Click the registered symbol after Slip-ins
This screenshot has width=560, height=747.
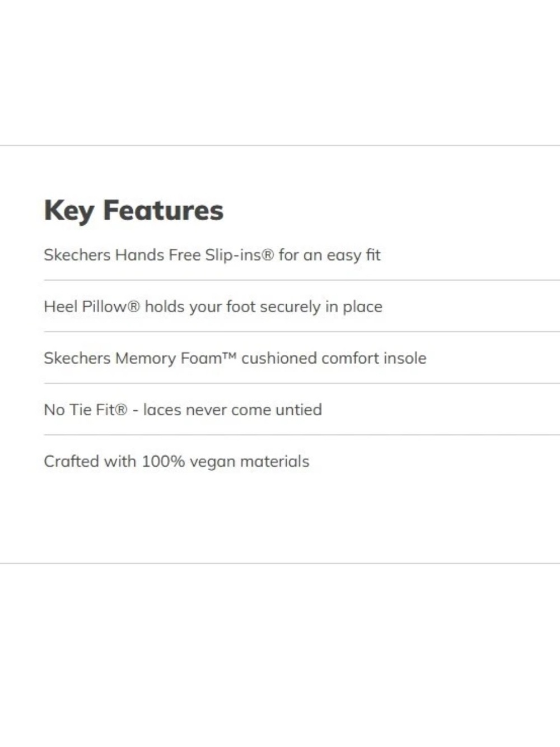pos(268,256)
